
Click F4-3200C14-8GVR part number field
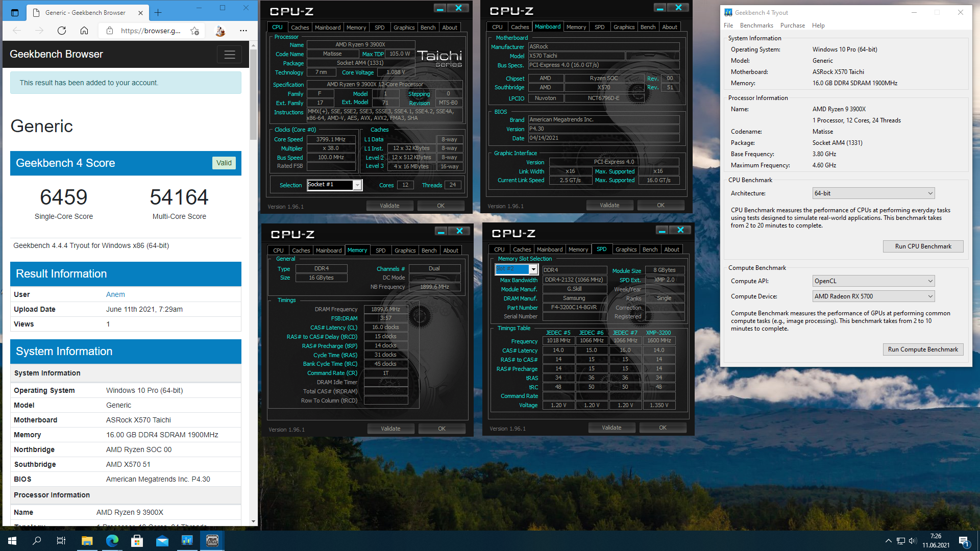coord(574,308)
